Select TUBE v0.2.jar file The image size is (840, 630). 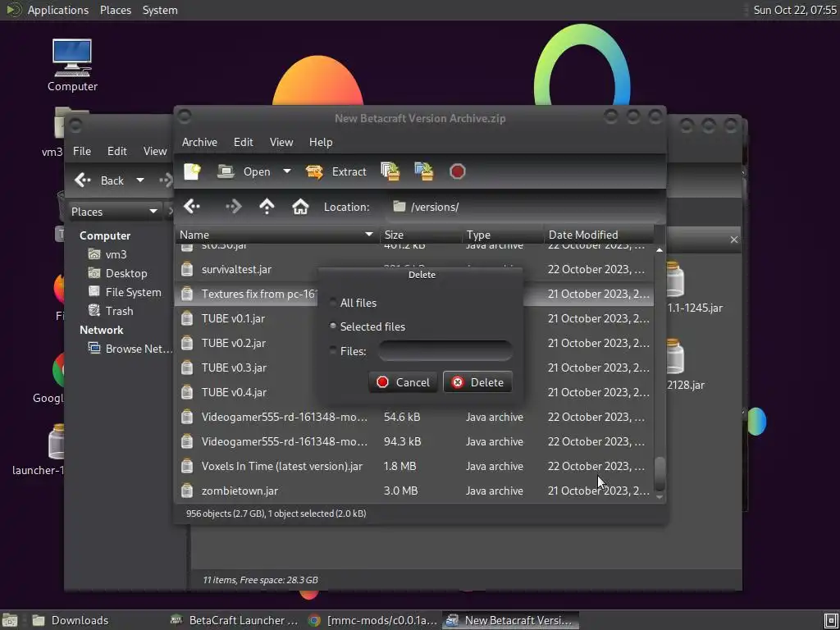[234, 343]
